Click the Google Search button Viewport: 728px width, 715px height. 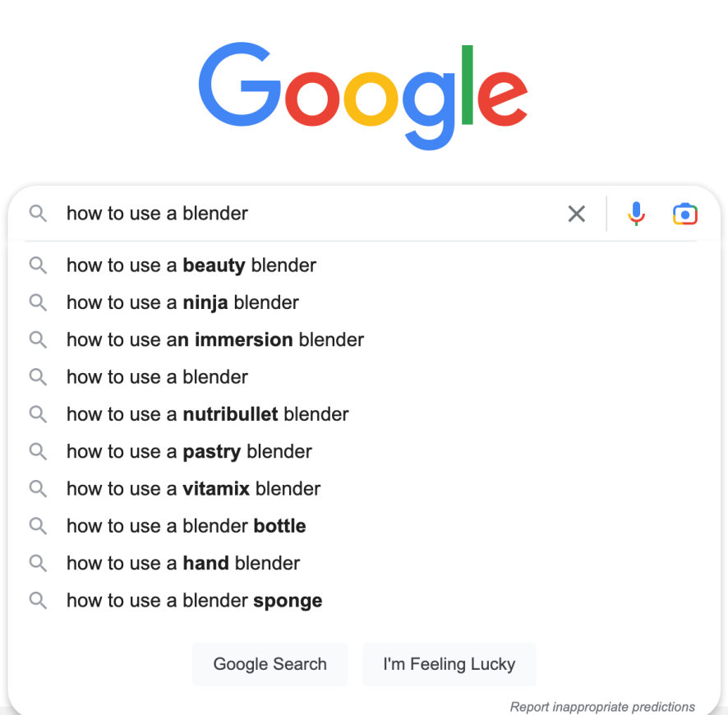[270, 664]
